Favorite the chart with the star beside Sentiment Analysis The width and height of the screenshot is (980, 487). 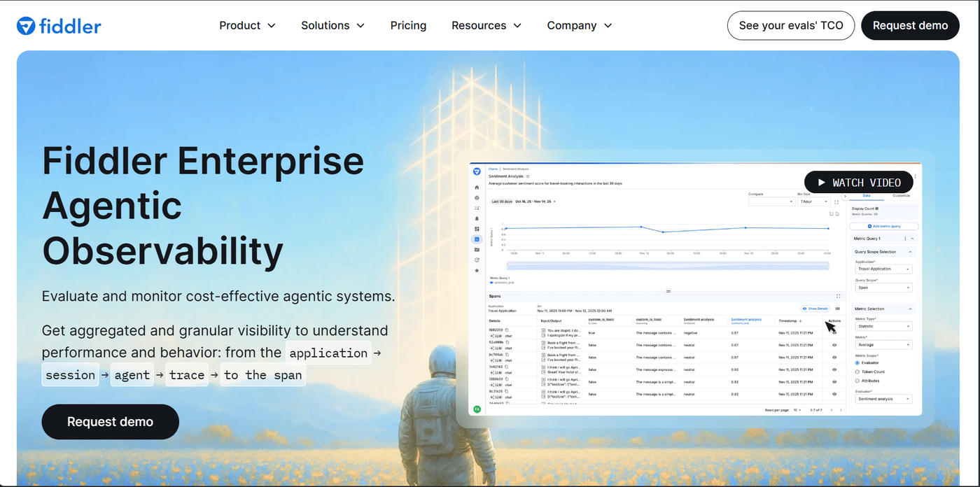(528, 176)
